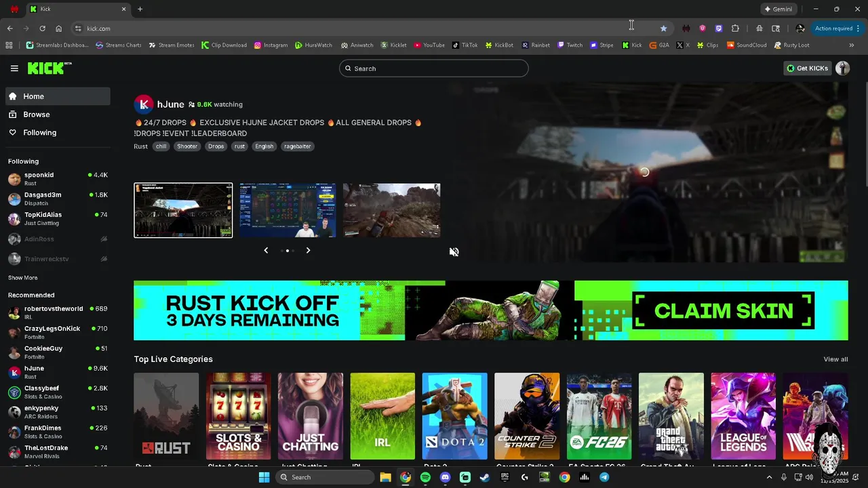868x488 pixels.
Task: Open the Dota 2 category card
Action: click(454, 416)
